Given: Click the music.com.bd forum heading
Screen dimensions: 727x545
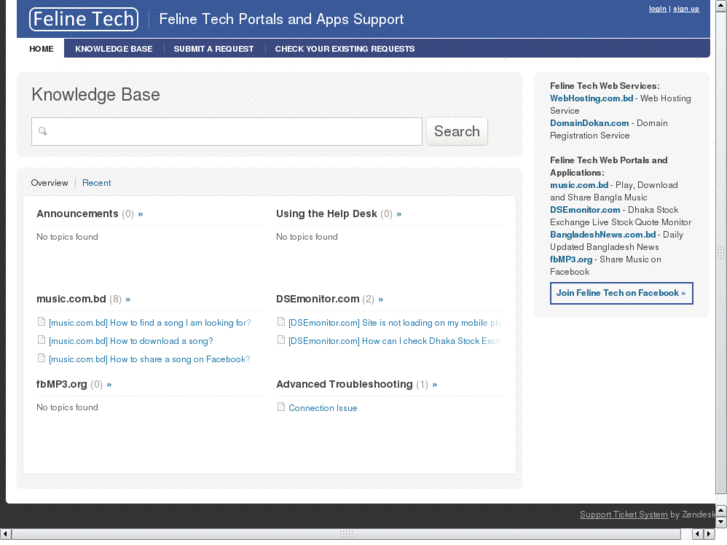Looking at the screenshot, I should coord(71,299).
